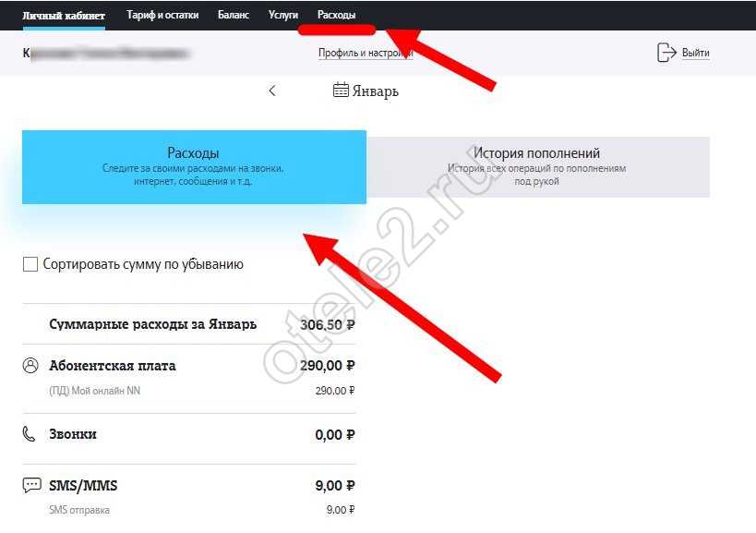The image size is (756, 533).
Task: Open the Личный кабинет menu item
Action: click(64, 16)
